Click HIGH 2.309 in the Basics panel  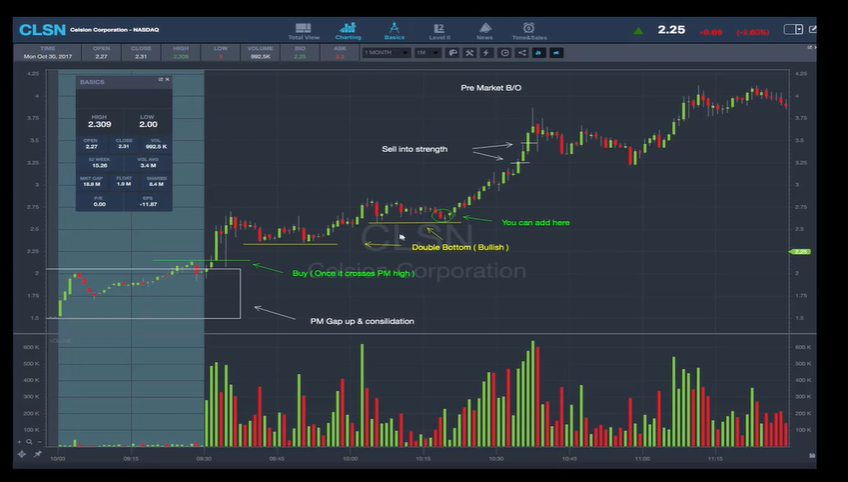[x=100, y=121]
